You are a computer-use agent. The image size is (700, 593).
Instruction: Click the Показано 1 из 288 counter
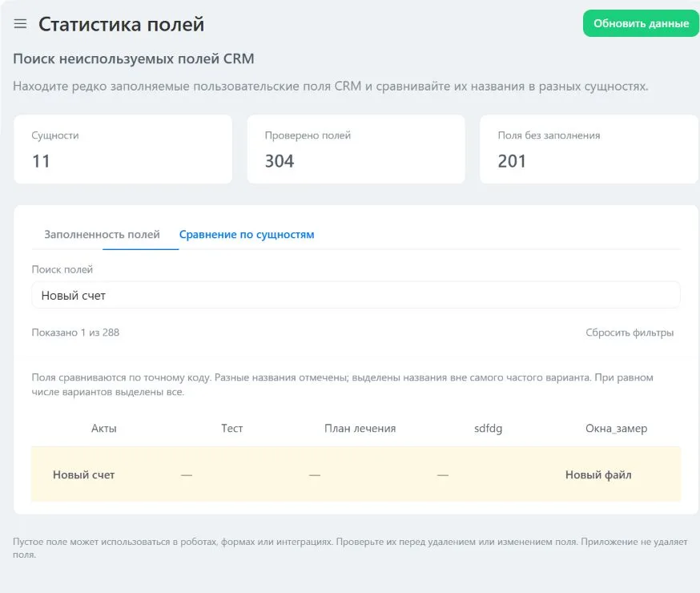75,333
